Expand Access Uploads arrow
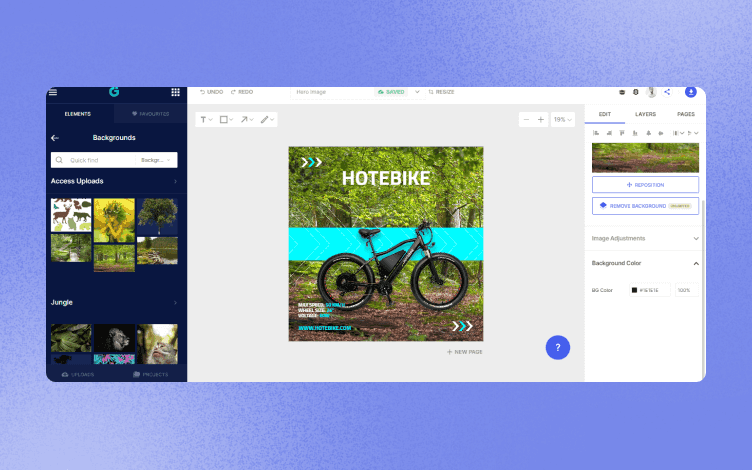The height and width of the screenshot is (470, 752). pyautogui.click(x=176, y=181)
